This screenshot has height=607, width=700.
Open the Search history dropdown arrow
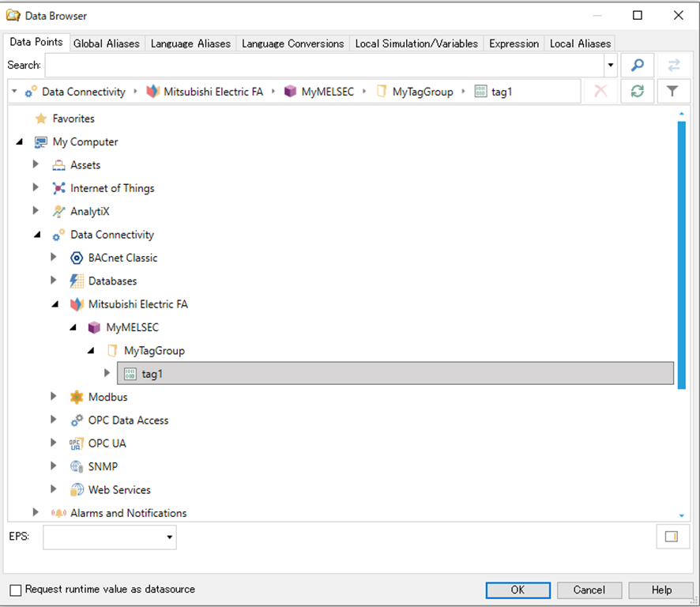coord(611,66)
